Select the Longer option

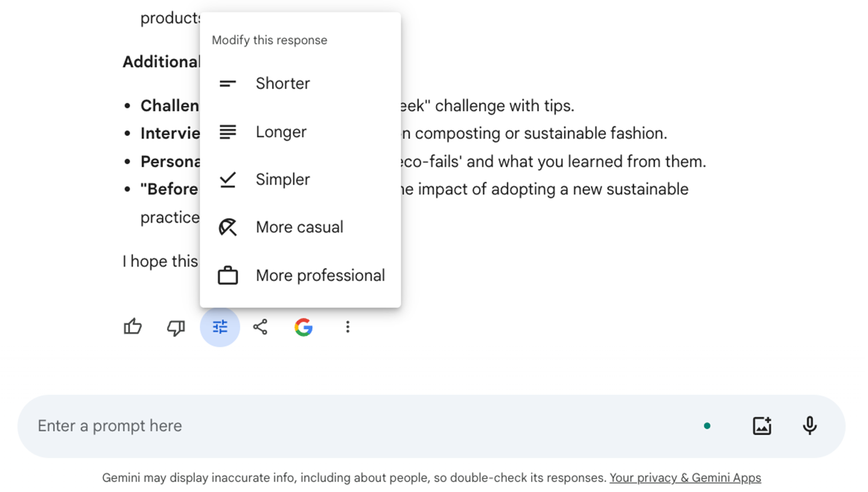pyautogui.click(x=300, y=132)
